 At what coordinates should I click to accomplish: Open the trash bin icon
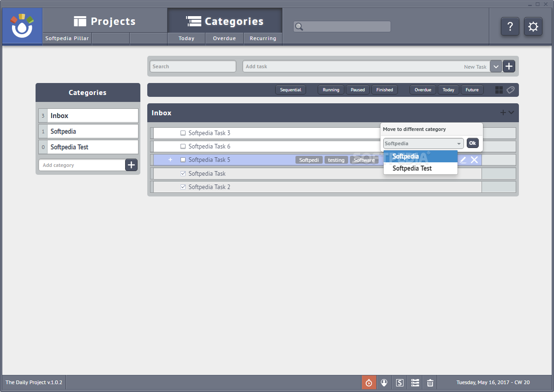click(x=430, y=382)
